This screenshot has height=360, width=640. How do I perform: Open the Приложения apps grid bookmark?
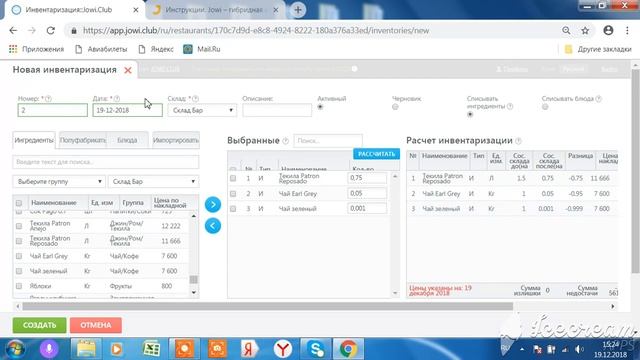tap(36, 49)
